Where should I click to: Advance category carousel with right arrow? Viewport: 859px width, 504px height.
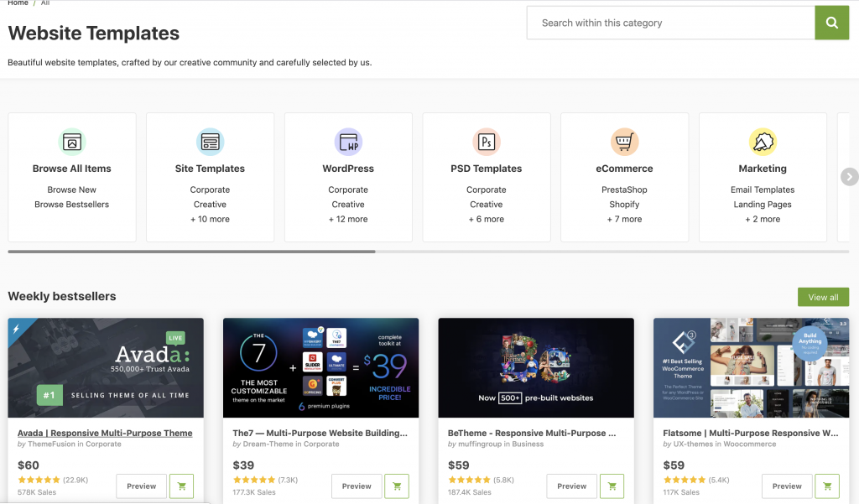pos(849,176)
